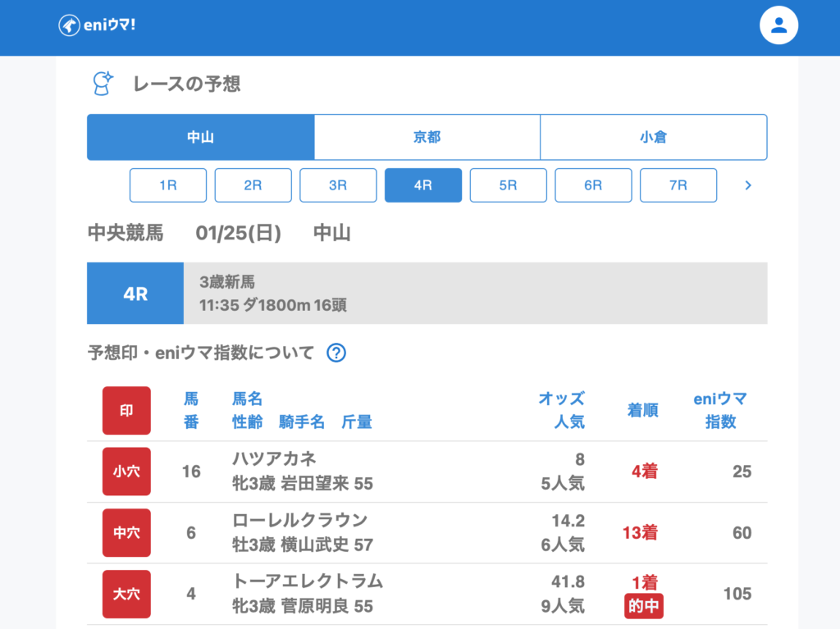This screenshot has height=629, width=840.
Task: Switch to the 京都 racecourse tab
Action: (x=427, y=137)
